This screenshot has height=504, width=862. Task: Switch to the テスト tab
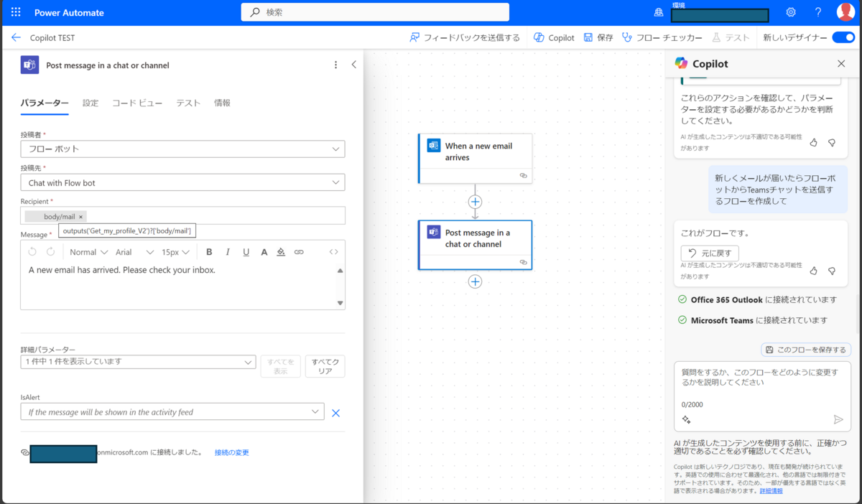188,103
